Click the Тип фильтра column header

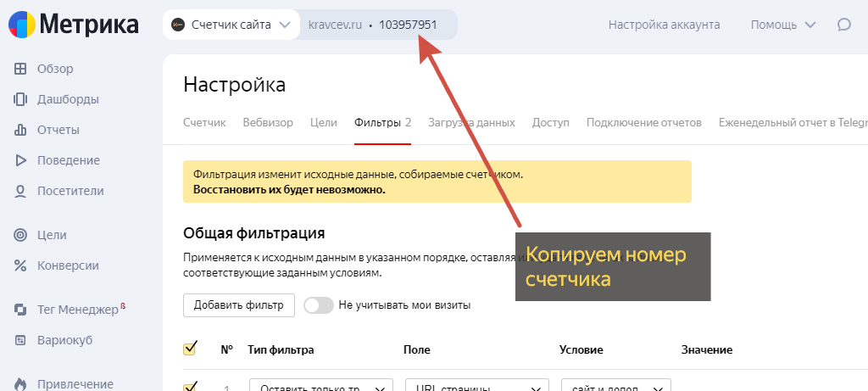[x=281, y=350]
